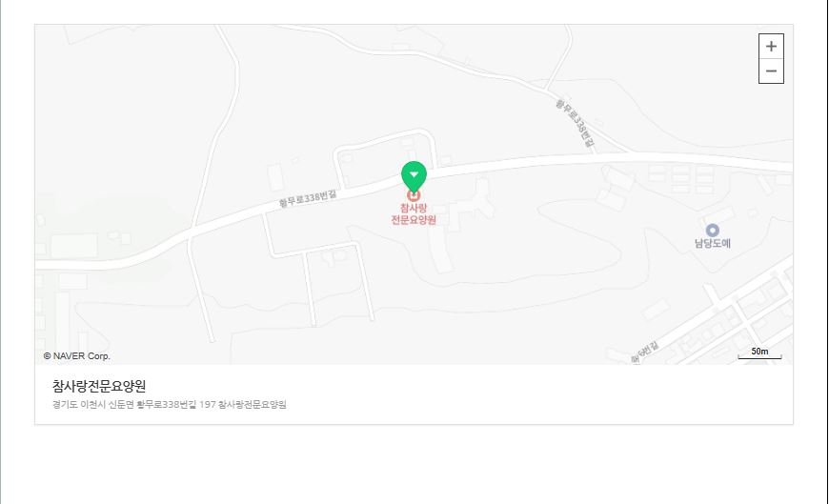Select the 남당도예 text label on map

[712, 243]
